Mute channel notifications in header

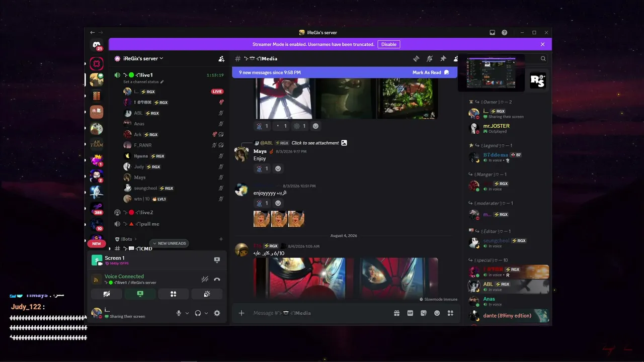[430, 59]
